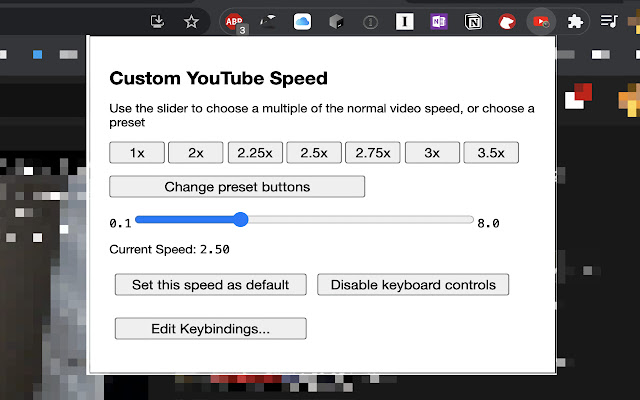Click the speed slider handle
The height and width of the screenshot is (400, 640).
241,220
